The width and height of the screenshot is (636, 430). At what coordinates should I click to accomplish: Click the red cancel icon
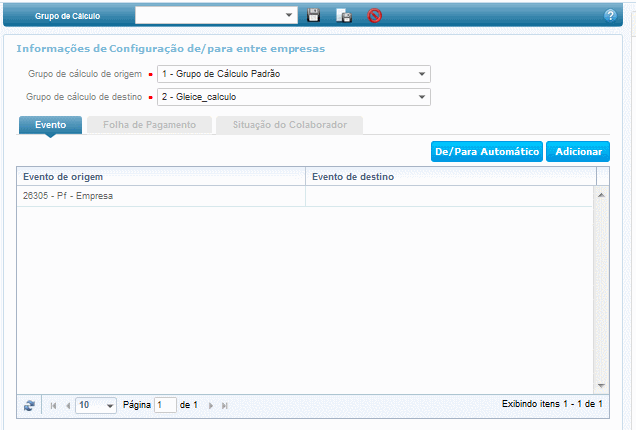tap(374, 16)
